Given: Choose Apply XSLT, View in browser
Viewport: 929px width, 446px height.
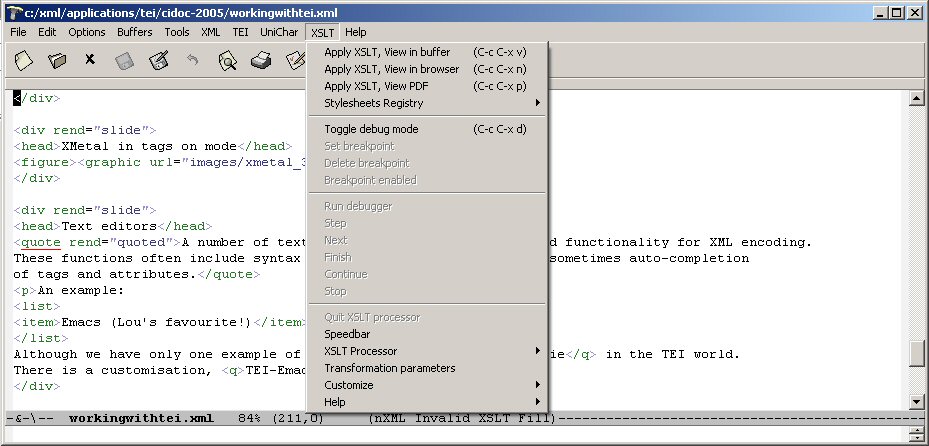Looking at the screenshot, I should (x=392, y=69).
